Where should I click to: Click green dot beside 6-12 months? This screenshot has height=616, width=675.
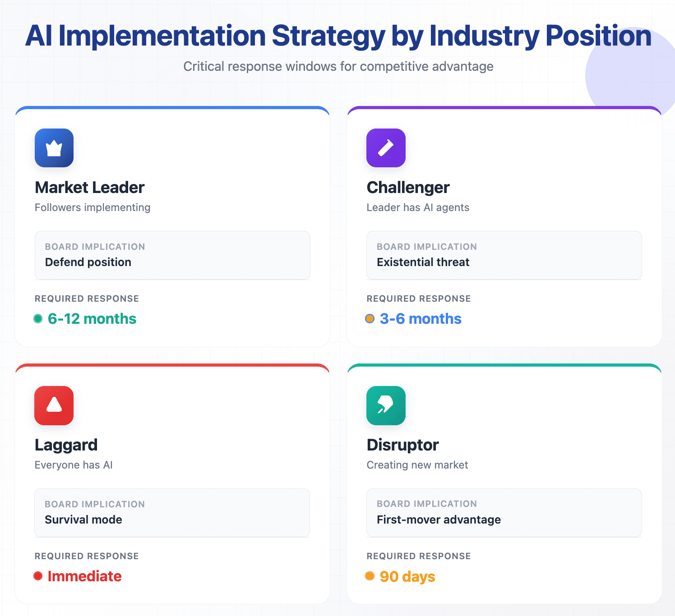(x=38, y=319)
